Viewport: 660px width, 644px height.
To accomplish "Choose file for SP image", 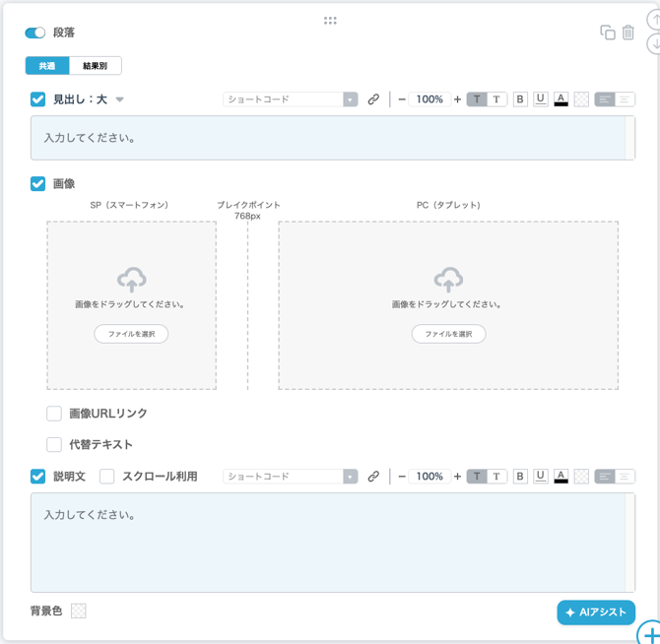I will [x=131, y=334].
